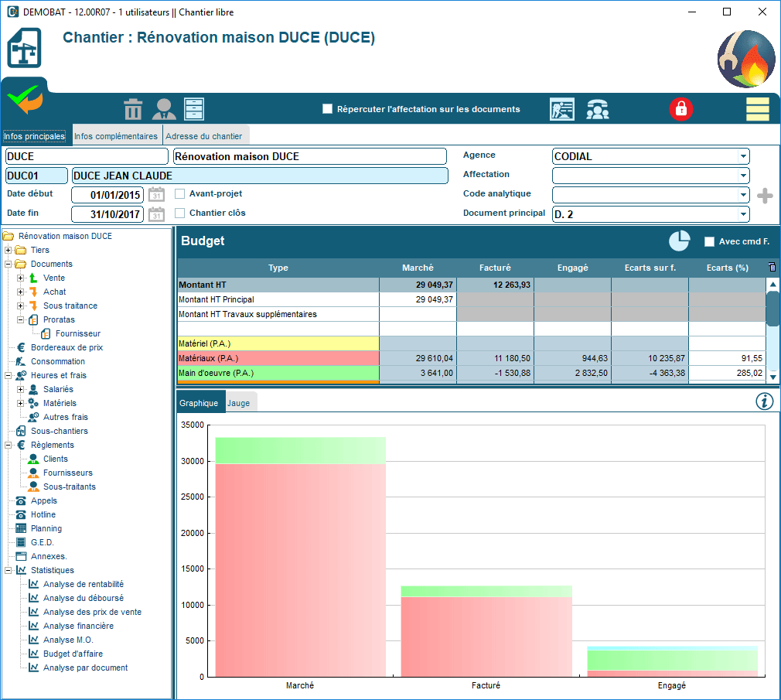Click the green checkmark validate icon
The image size is (781, 700).
coord(24,100)
